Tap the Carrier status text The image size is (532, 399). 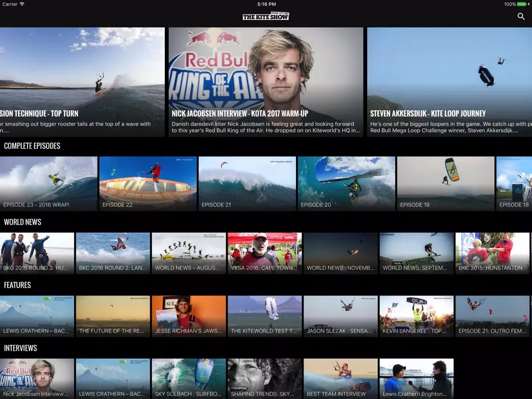(10, 4)
